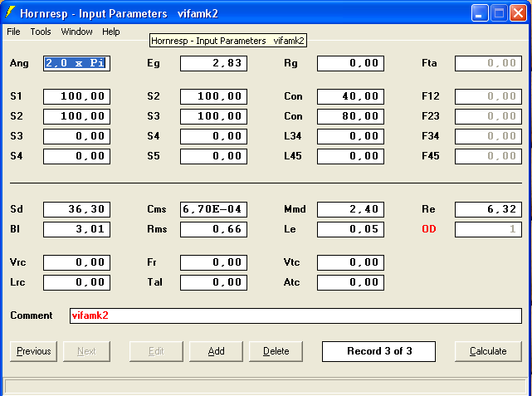Screen dimensions: 532x396
Task: Click the Record 3 of 3 indicator
Action: 378,351
